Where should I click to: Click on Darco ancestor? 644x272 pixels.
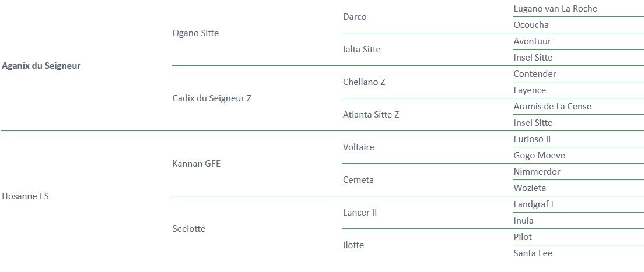[355, 17]
